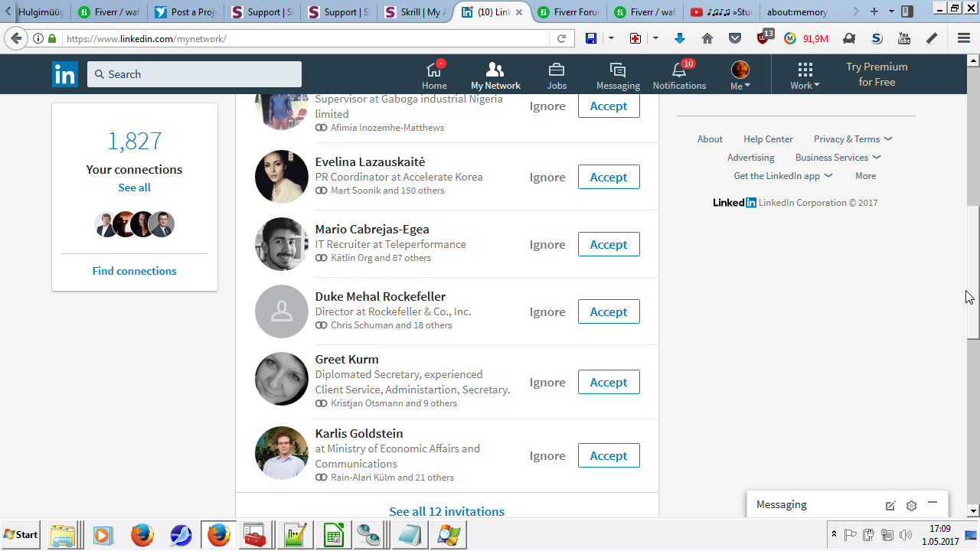Click See all 12 invitations link
This screenshot has height=551, width=980.
point(447,511)
